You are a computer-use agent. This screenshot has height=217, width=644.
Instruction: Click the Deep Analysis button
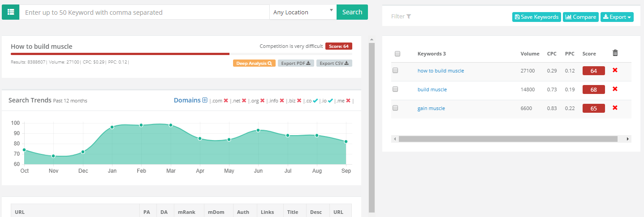coord(254,63)
